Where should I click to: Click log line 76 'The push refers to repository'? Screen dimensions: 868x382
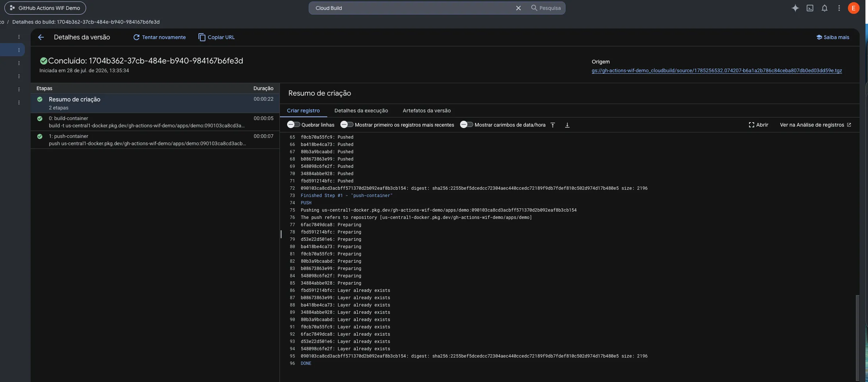416,217
